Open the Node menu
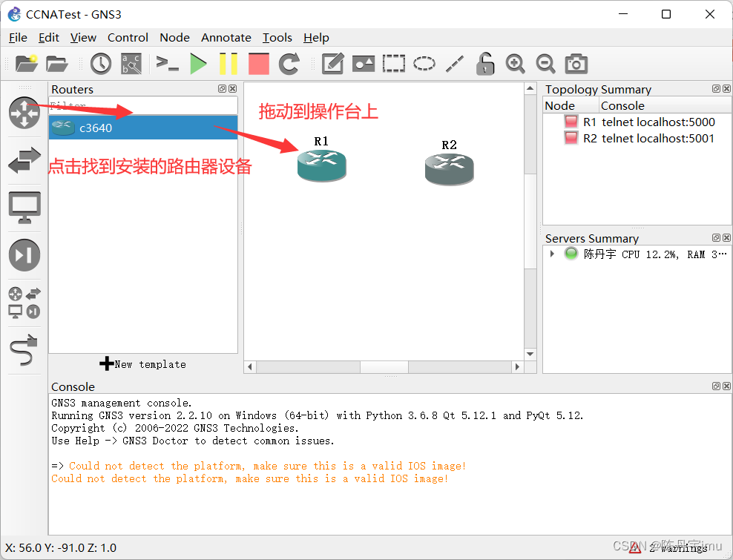The width and height of the screenshot is (733, 560). point(174,37)
